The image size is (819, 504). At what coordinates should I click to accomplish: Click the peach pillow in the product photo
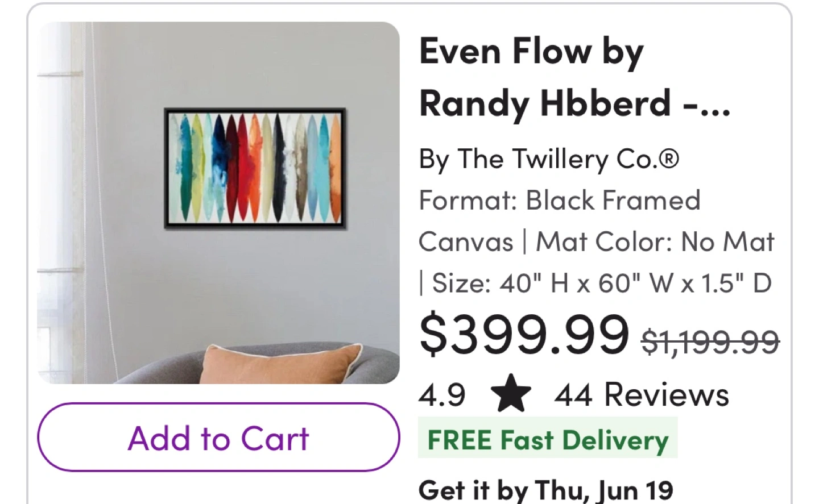click(x=281, y=364)
